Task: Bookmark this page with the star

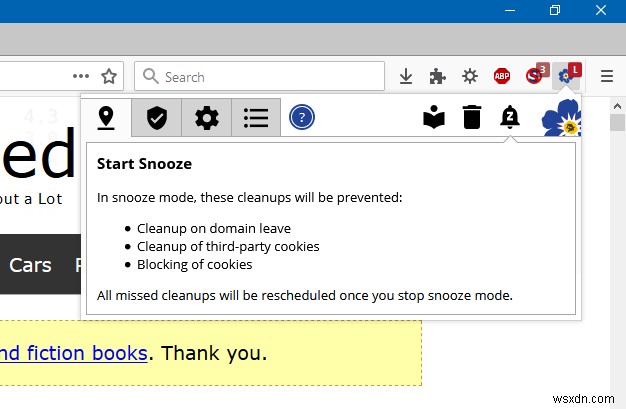Action: tap(109, 76)
